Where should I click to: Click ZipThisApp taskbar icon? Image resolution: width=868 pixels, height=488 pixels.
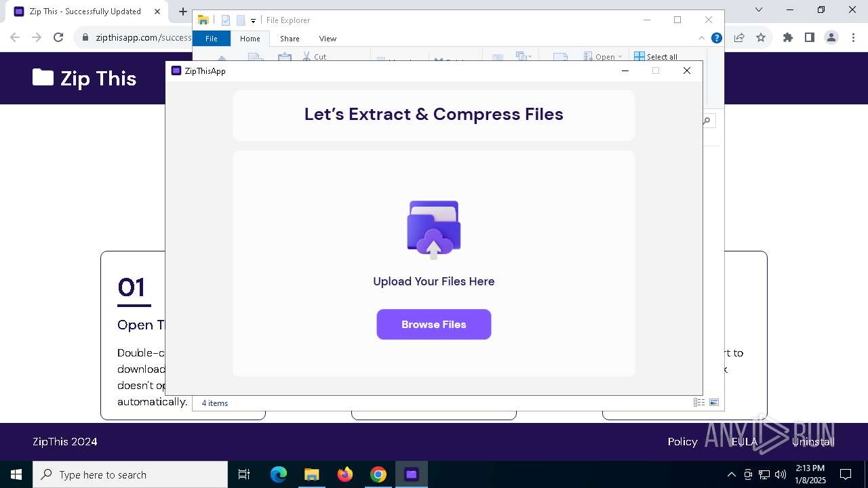point(411,474)
